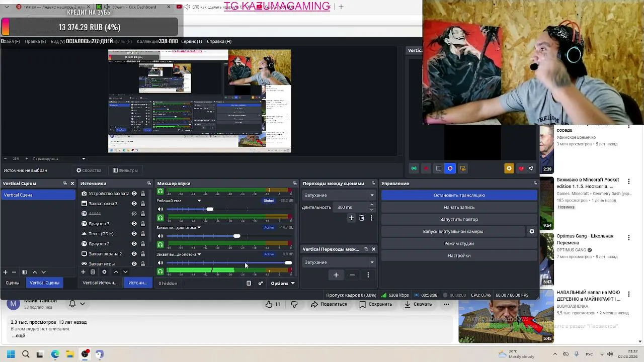644x362 pixels.
Task: Expand Рабочий стол mixer options arrow
Action: [199, 201]
